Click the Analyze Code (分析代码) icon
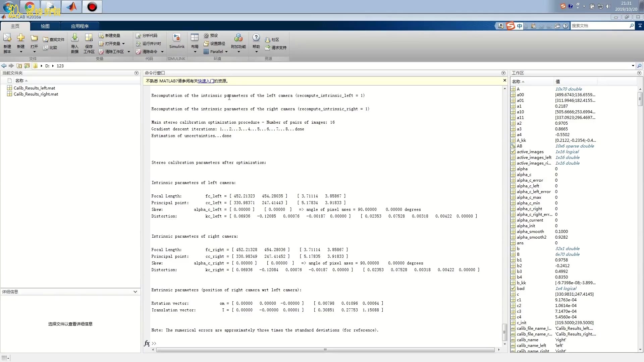 pyautogui.click(x=139, y=36)
